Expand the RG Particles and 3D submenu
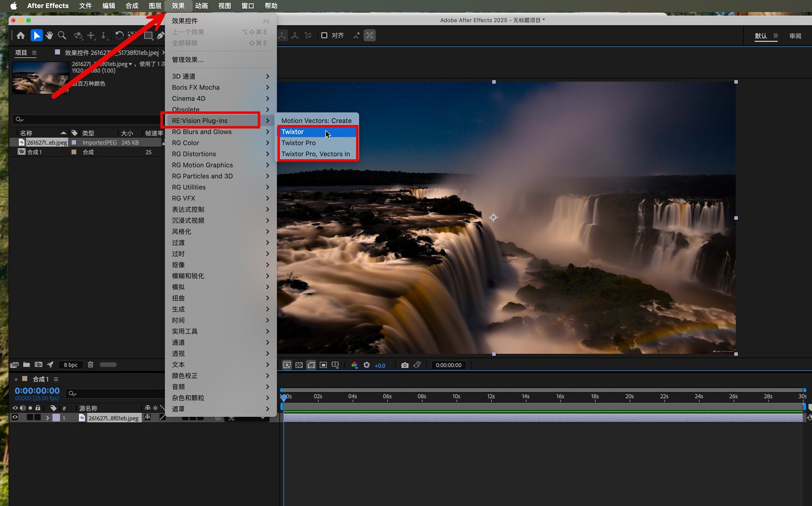 221,176
